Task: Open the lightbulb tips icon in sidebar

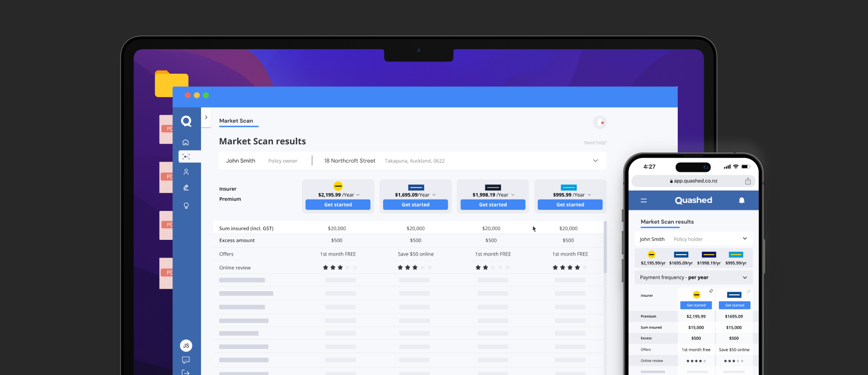Action: coord(186,206)
